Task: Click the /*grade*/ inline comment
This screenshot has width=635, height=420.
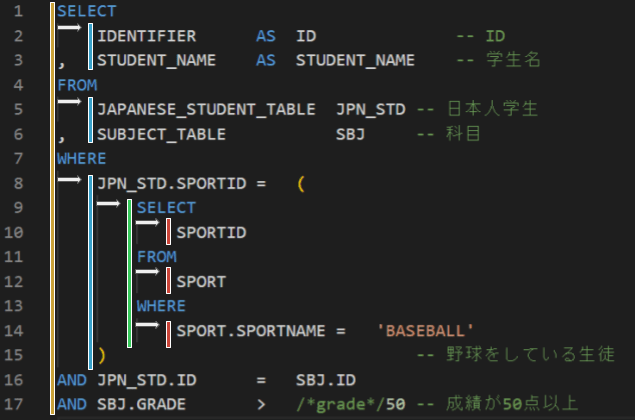Action: click(341, 405)
